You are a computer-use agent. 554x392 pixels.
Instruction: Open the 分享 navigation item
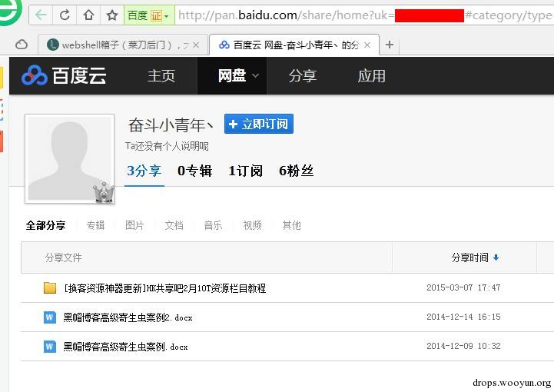coord(302,75)
